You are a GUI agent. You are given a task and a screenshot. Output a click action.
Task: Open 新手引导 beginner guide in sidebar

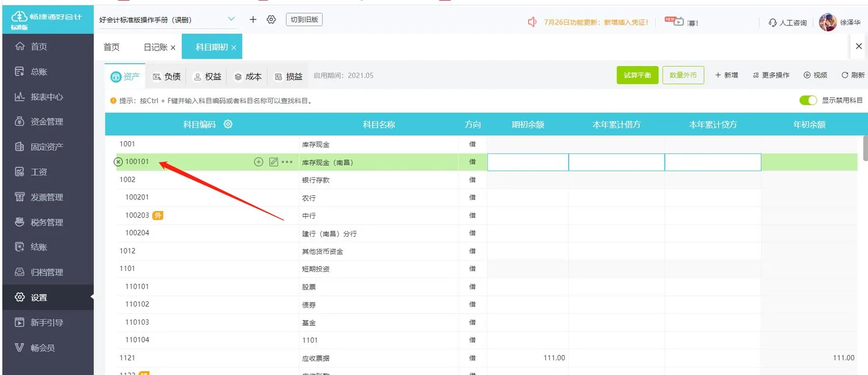click(x=39, y=322)
